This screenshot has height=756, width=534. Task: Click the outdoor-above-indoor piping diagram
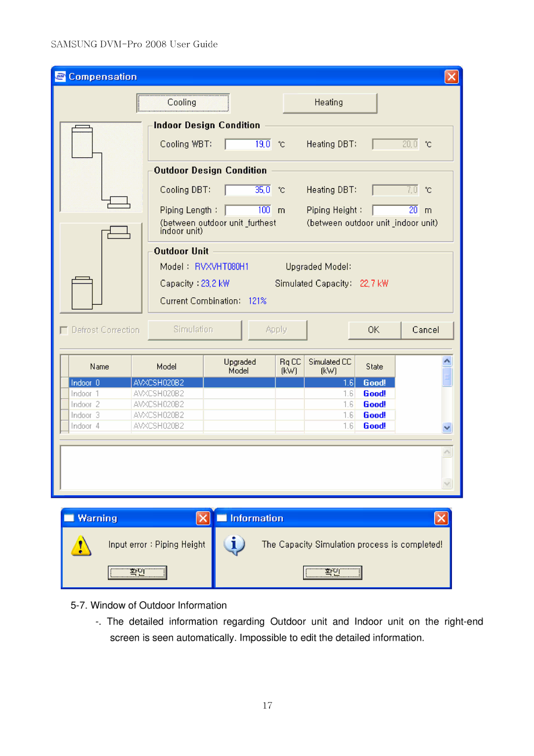click(x=101, y=167)
